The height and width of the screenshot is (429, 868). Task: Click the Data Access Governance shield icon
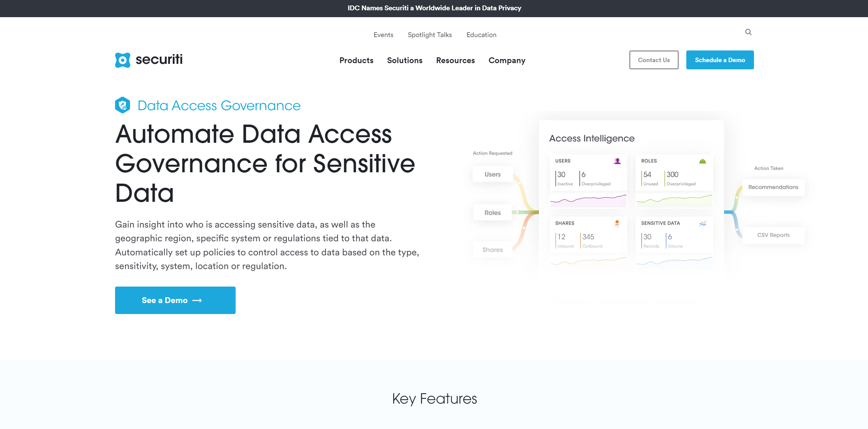pyautogui.click(x=121, y=105)
